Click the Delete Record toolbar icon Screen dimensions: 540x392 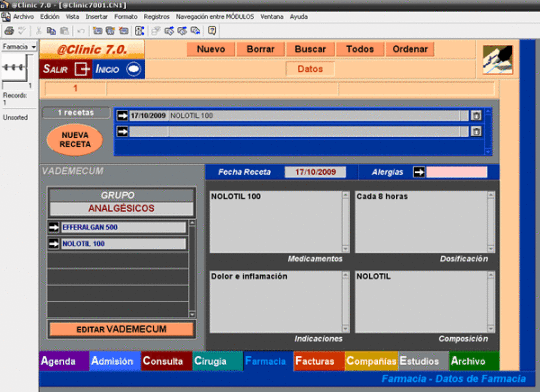tap(124, 31)
